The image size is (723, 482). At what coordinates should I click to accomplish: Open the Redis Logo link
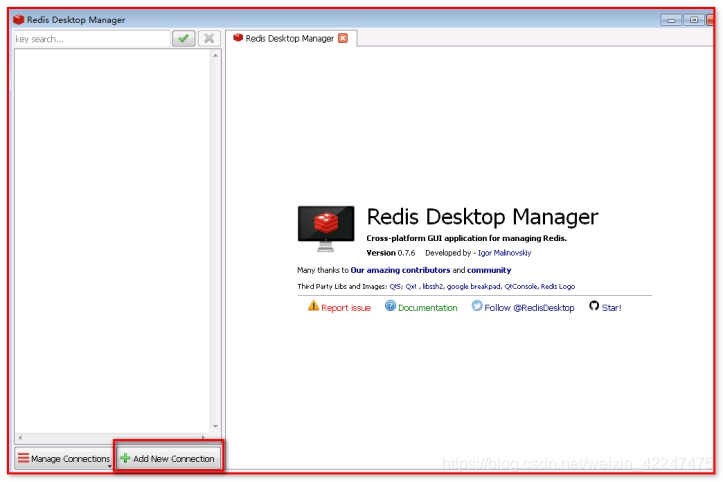[x=558, y=286]
